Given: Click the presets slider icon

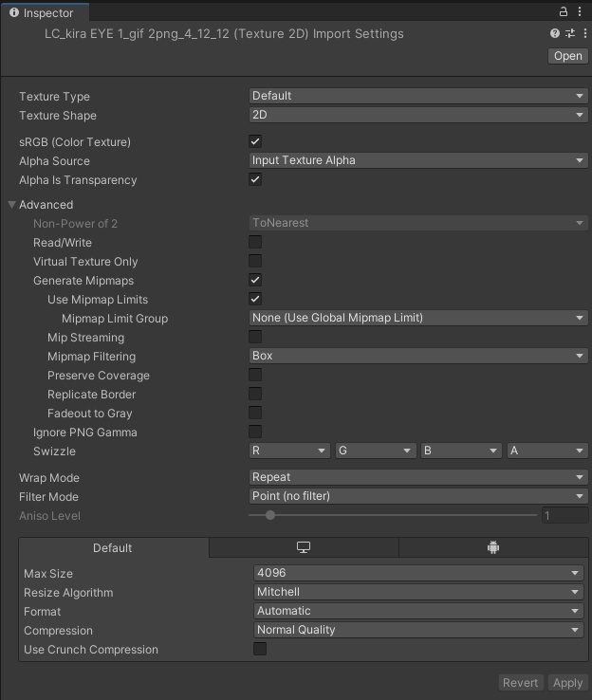Looking at the screenshot, I should click(569, 33).
